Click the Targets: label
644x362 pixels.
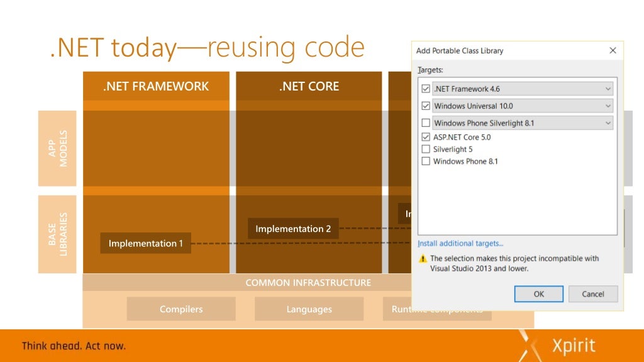[x=430, y=70]
